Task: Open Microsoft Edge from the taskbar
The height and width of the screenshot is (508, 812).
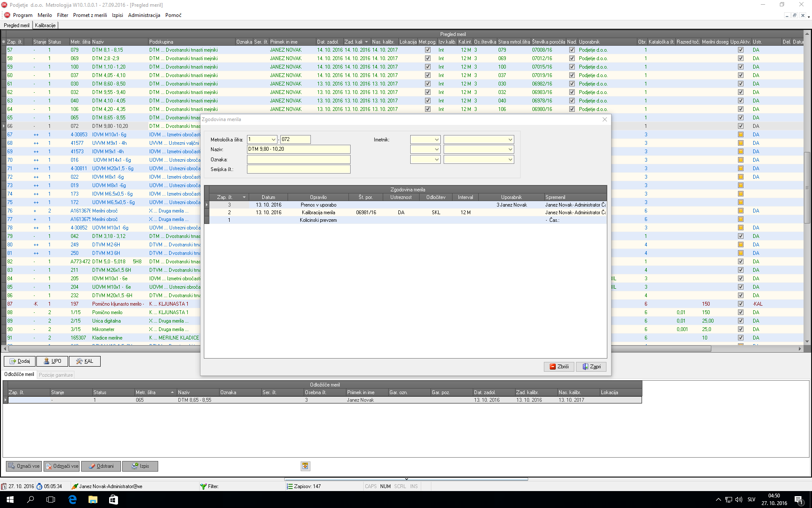Action: pyautogui.click(x=72, y=500)
